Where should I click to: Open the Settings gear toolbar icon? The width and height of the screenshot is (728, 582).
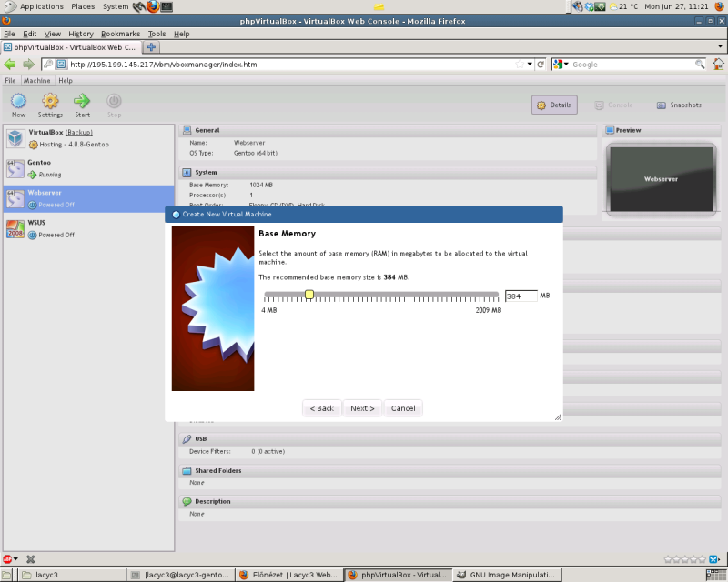pyautogui.click(x=50, y=101)
